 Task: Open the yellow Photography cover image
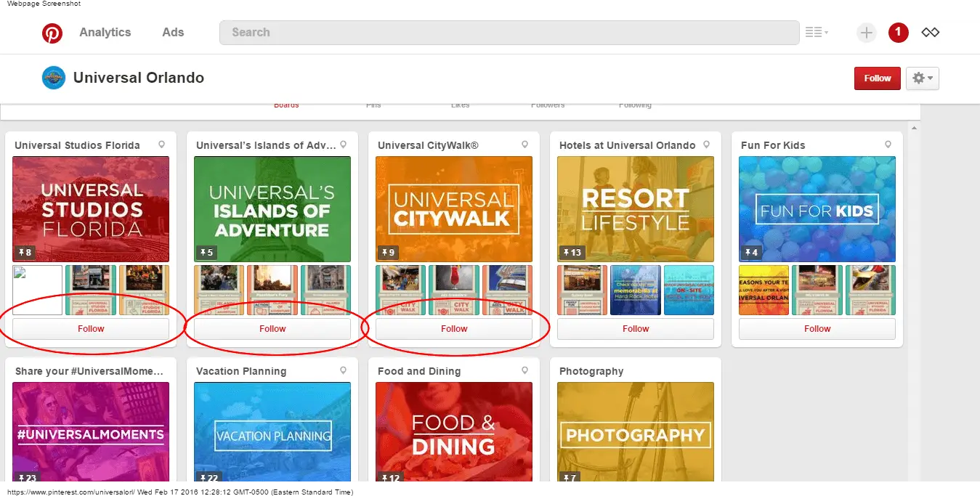point(636,431)
